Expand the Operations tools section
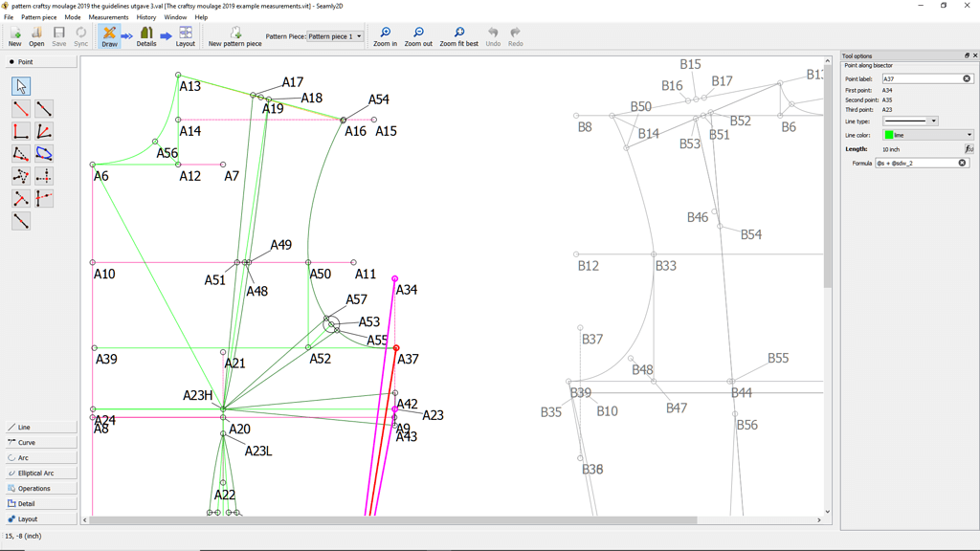This screenshot has height=551, width=980. coord(40,489)
